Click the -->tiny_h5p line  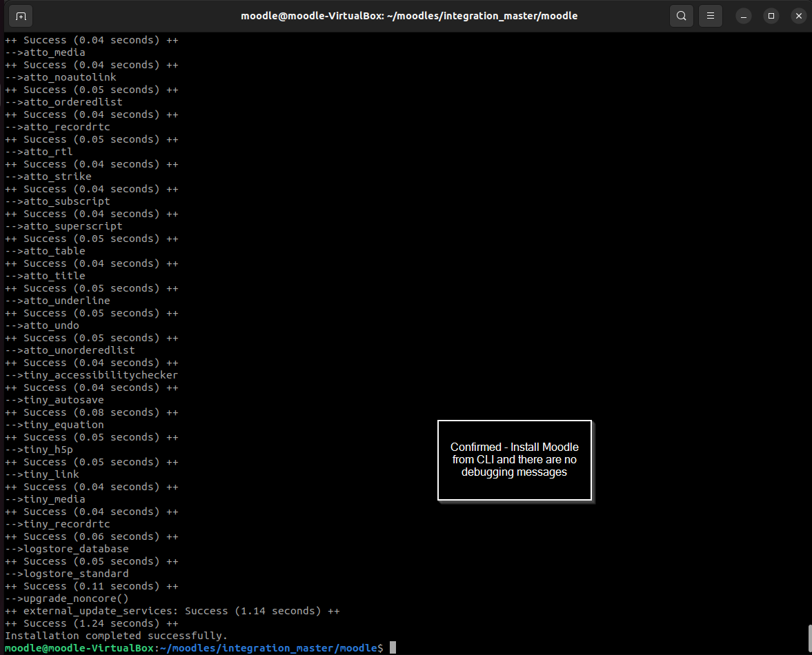pos(39,450)
